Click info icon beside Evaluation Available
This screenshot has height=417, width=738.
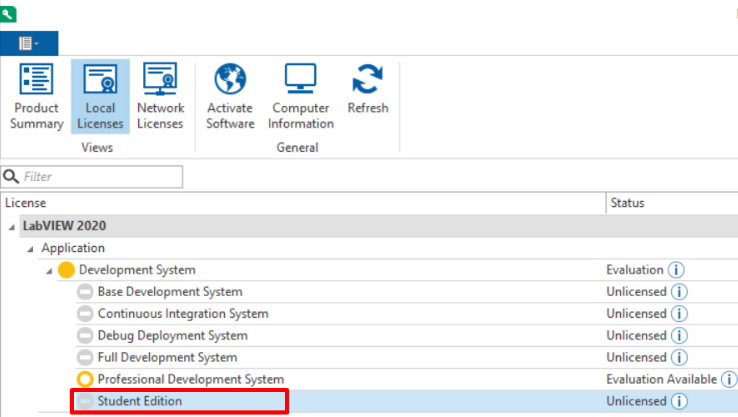[x=728, y=379]
